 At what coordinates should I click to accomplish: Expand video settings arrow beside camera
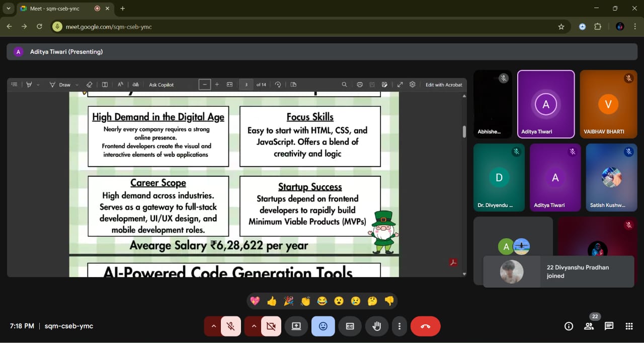click(254, 326)
